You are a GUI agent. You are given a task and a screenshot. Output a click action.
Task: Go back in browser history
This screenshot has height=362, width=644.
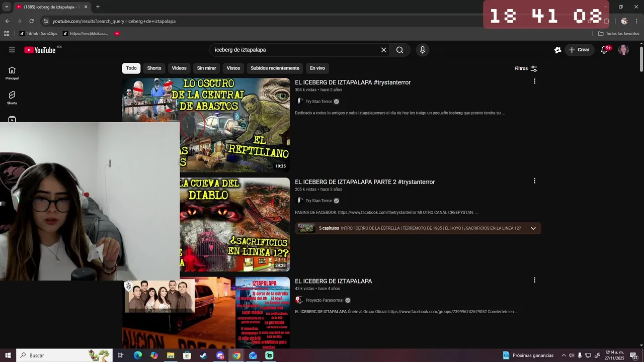7,21
